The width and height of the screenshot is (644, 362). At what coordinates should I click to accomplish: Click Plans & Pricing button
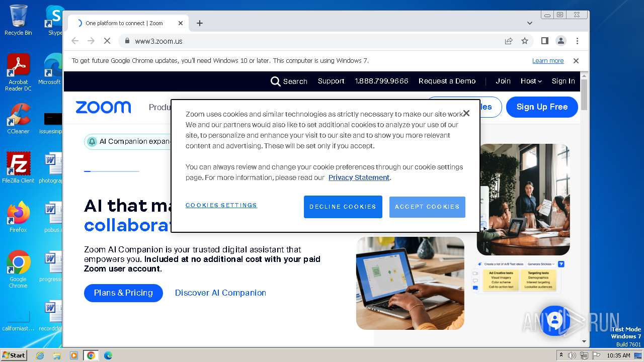[x=123, y=293]
